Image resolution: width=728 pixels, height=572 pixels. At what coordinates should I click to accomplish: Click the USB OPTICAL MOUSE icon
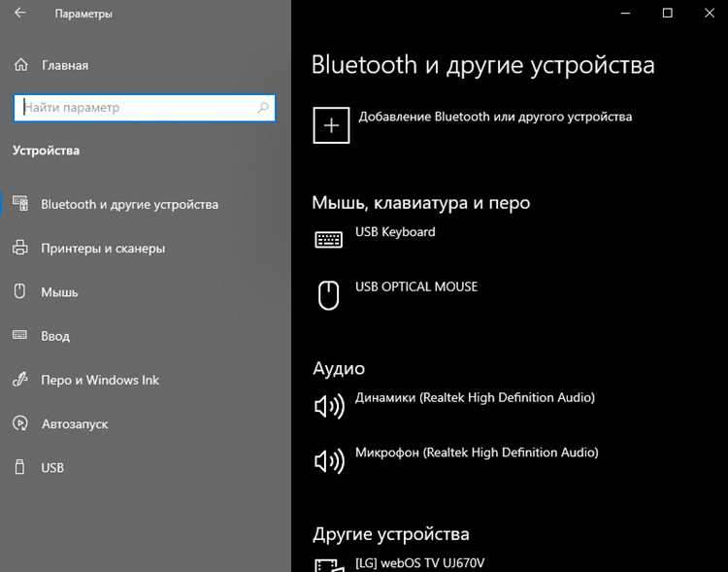click(328, 294)
